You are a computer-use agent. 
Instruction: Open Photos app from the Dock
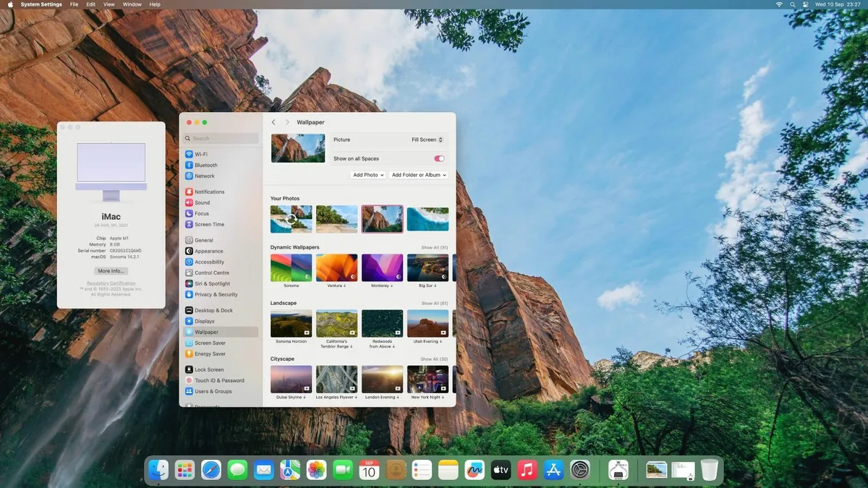click(316, 470)
